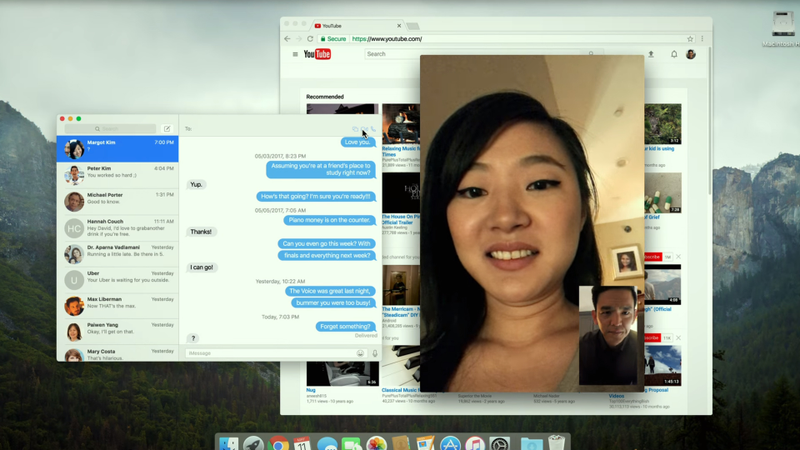Open the Classical Music video title link

(x=401, y=390)
